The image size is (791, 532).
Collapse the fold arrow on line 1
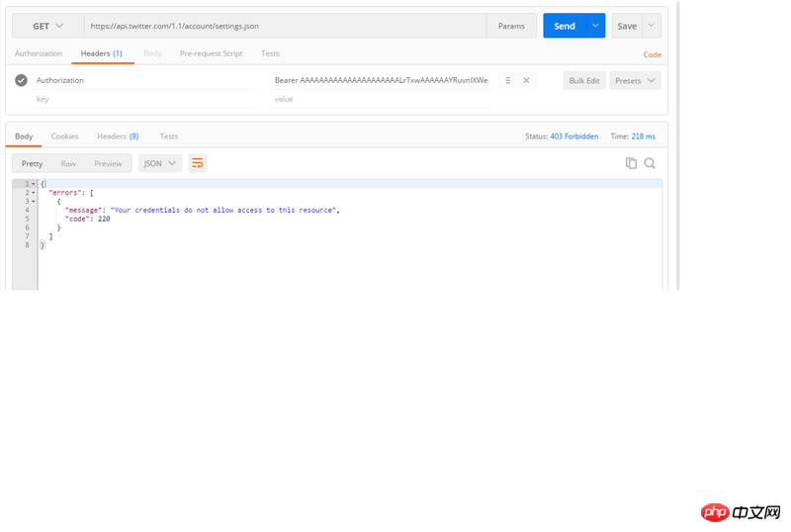tap(34, 184)
